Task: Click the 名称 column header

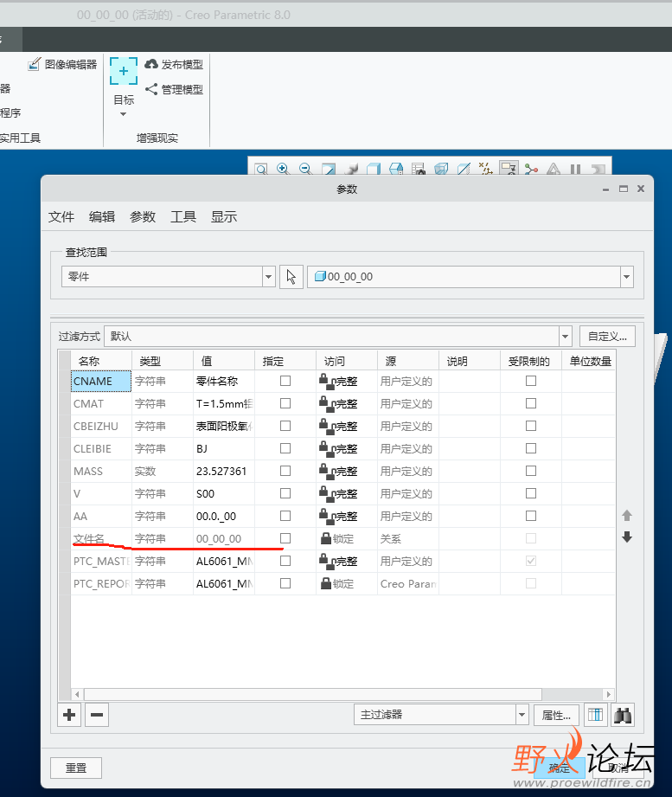Action: [x=100, y=361]
